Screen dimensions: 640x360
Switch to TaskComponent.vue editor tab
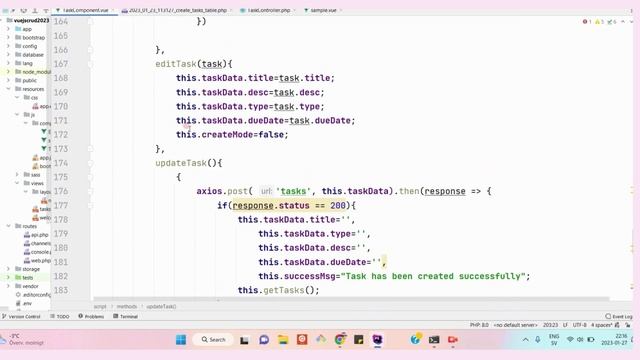pyautogui.click(x=85, y=10)
